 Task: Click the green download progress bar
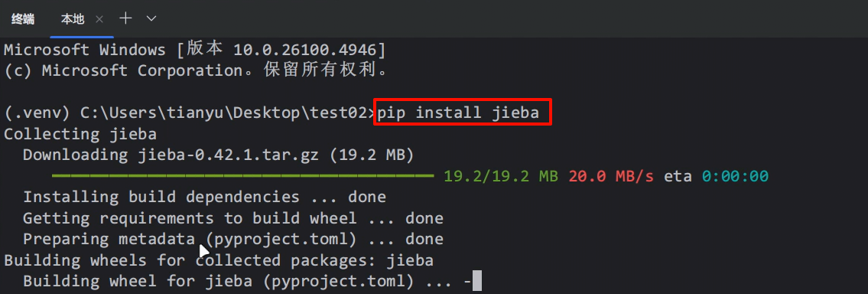point(242,176)
